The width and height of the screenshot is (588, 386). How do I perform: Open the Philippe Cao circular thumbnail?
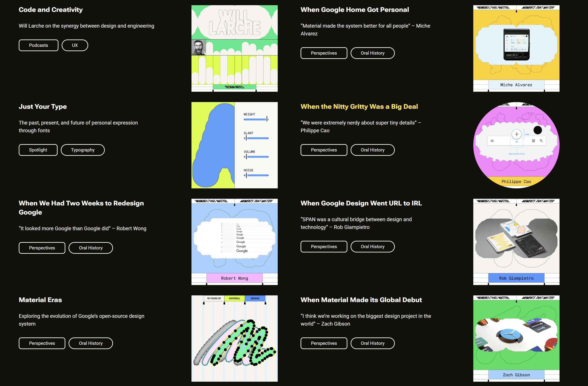(x=516, y=145)
